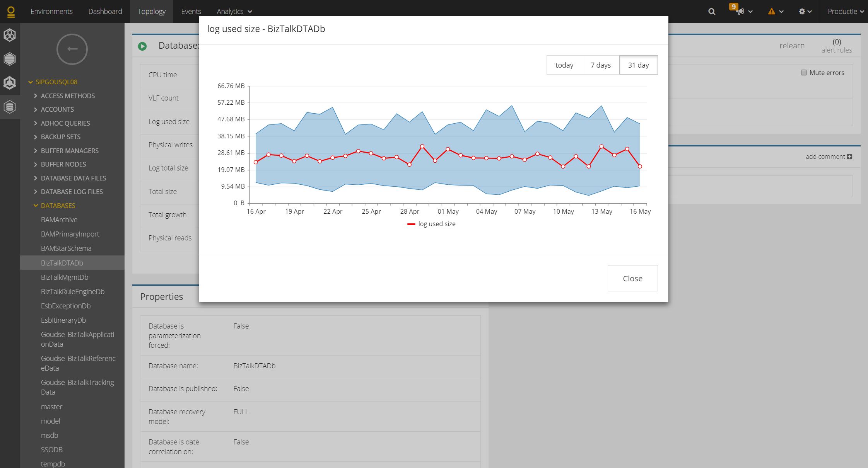Close the log used size dialog
Viewport: 868px width, 468px height.
pyautogui.click(x=632, y=278)
